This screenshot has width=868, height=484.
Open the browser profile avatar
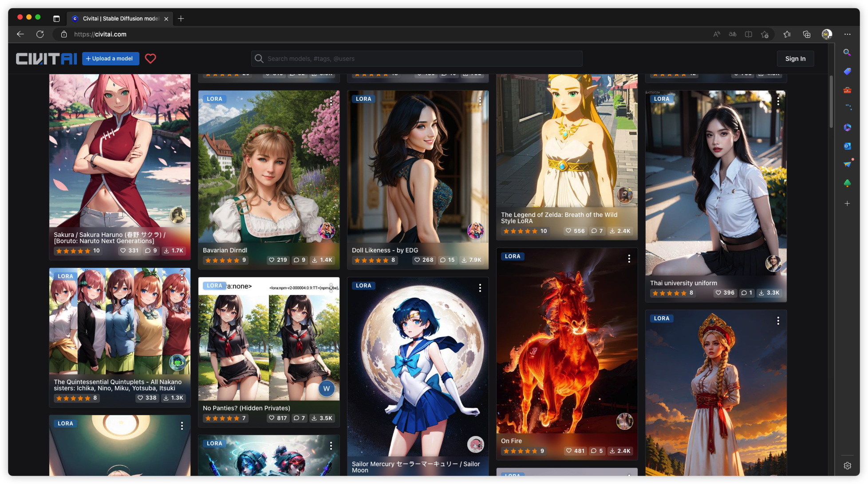tap(827, 34)
